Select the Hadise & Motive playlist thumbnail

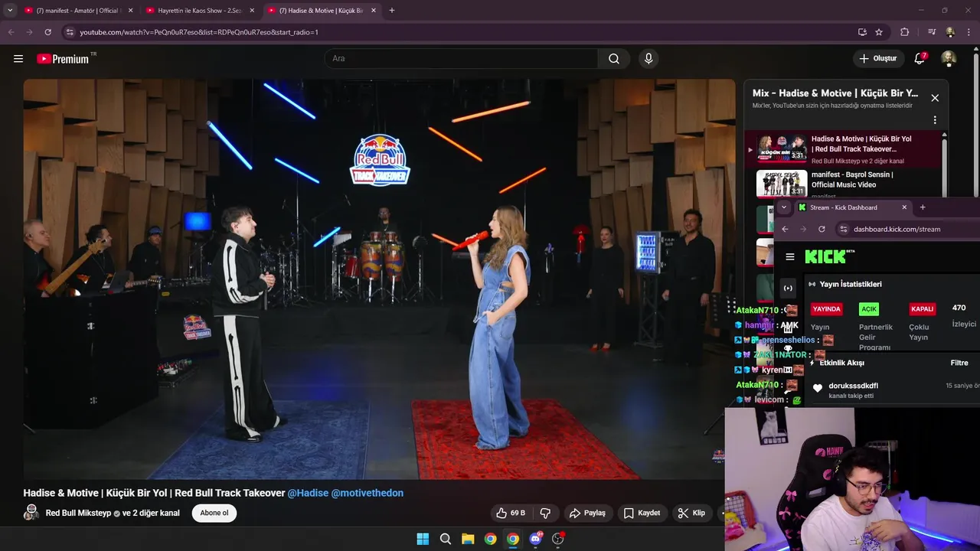coord(782,148)
